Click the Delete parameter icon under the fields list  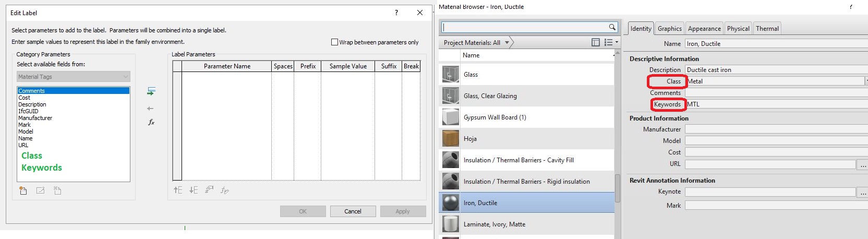(57, 190)
